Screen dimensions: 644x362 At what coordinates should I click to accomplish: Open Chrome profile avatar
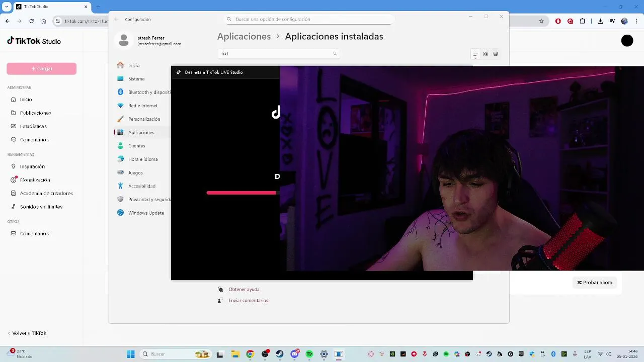pos(624,21)
